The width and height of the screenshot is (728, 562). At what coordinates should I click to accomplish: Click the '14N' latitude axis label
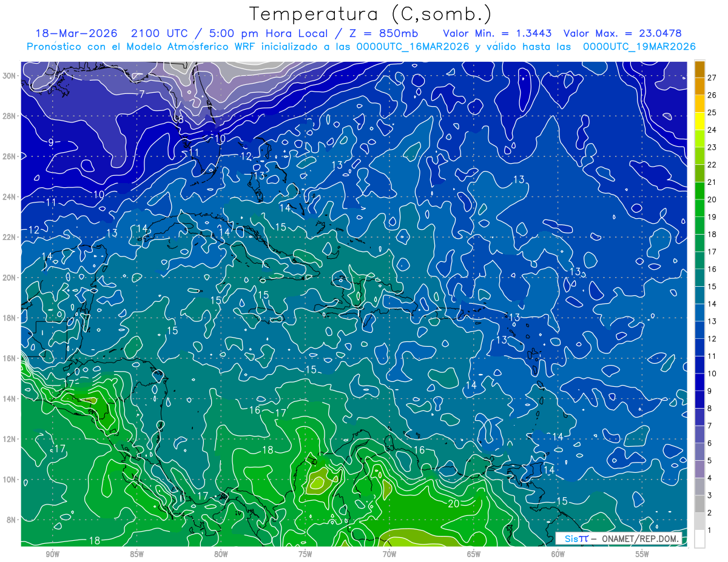(10, 399)
